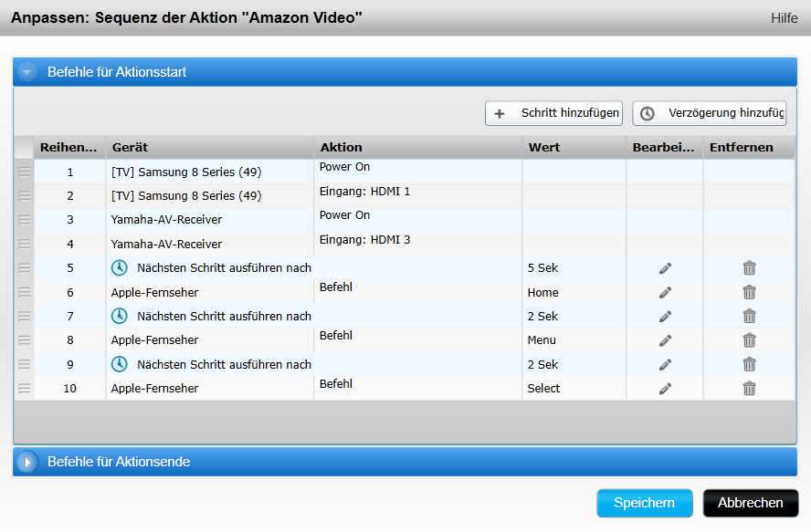Grab the drag handle of row 2
Image resolution: width=811 pixels, height=532 pixels.
[x=25, y=196]
